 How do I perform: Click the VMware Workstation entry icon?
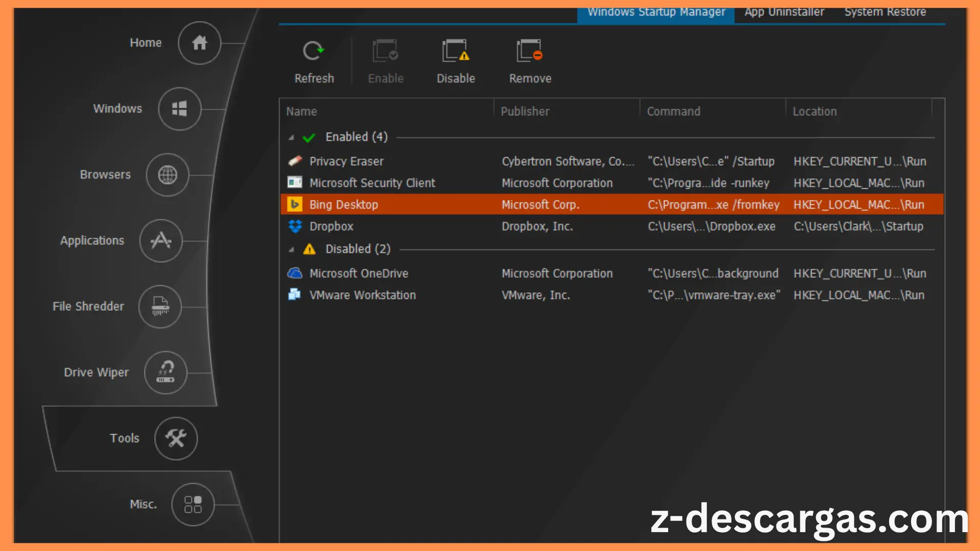coord(295,295)
